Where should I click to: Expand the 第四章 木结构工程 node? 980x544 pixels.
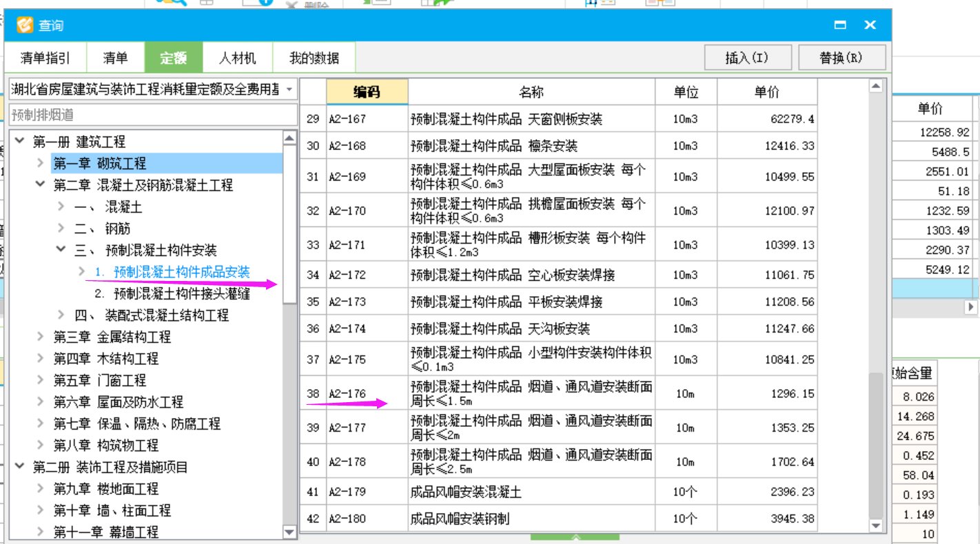[40, 359]
